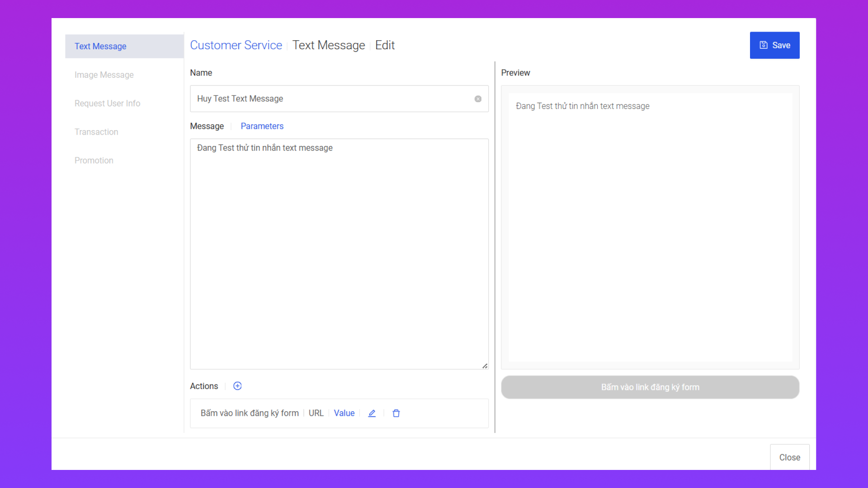Viewport: 868px width, 488px height.
Task: Click the preview button Bấm vào link đăng ký form
Action: point(650,387)
